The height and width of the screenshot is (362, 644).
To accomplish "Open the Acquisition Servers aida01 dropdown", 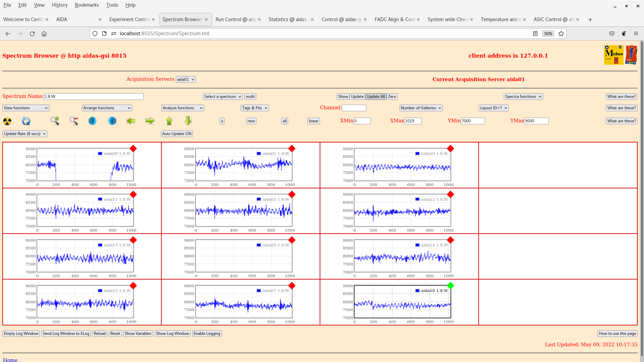I will [185, 79].
